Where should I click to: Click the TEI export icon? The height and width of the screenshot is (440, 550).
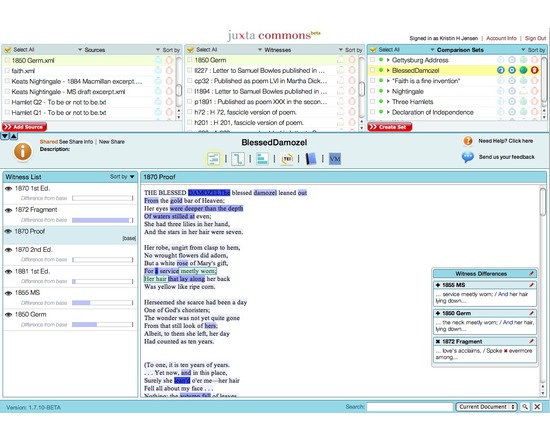[287, 159]
